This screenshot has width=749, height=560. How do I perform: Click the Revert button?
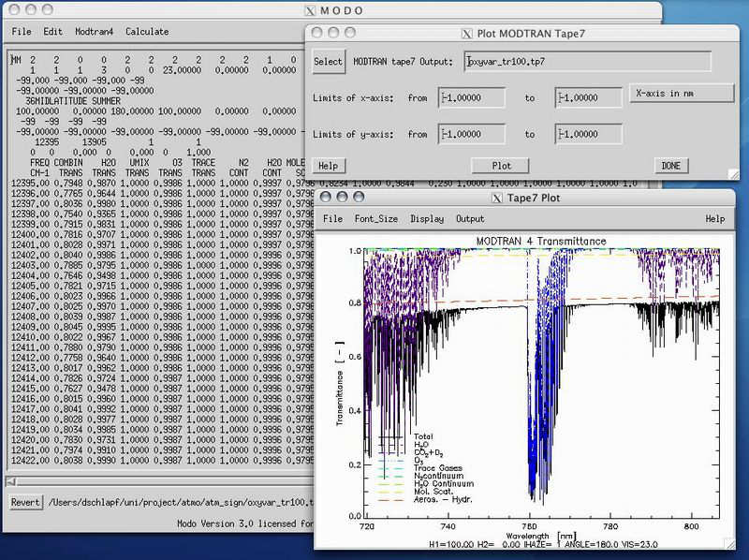pyautogui.click(x=25, y=502)
